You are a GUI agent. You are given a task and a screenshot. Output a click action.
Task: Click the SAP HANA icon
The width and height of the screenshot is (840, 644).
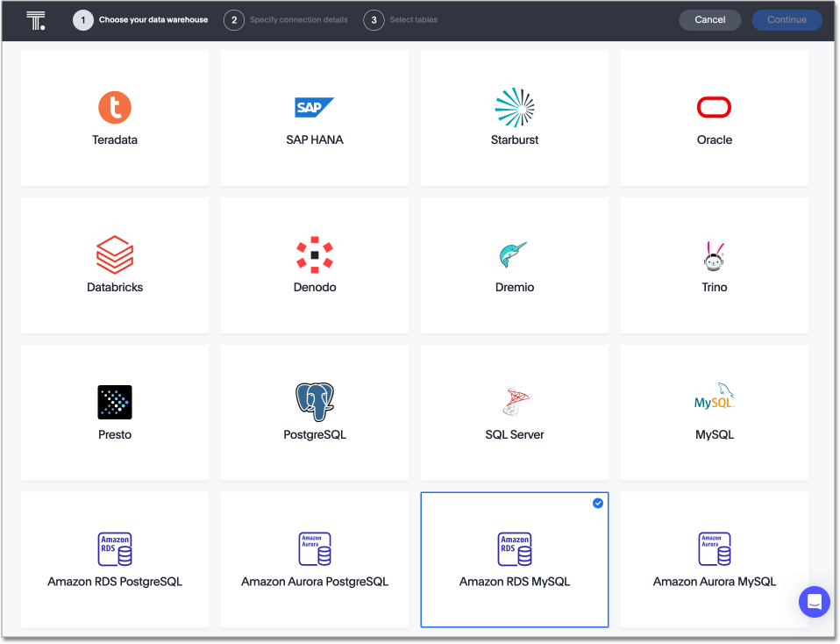pyautogui.click(x=314, y=107)
